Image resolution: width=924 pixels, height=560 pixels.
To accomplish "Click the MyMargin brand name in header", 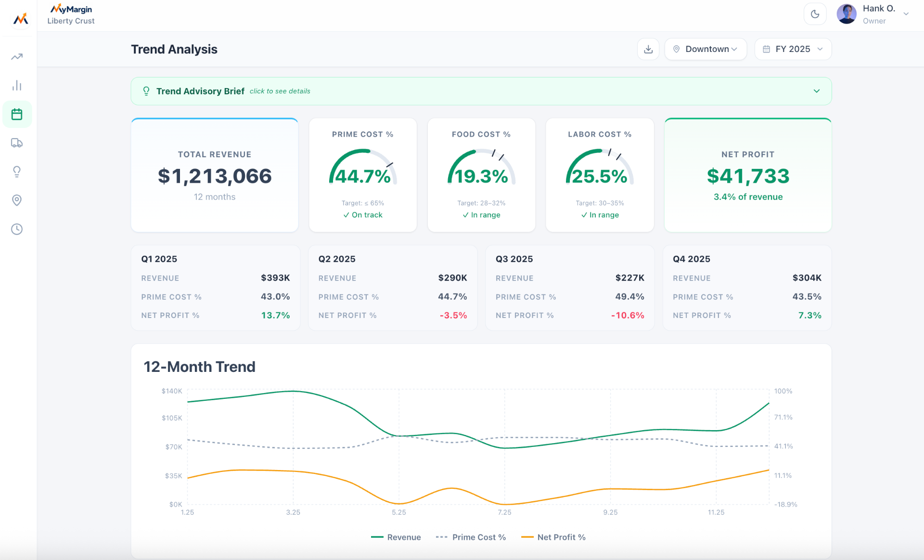I will 71,9.
